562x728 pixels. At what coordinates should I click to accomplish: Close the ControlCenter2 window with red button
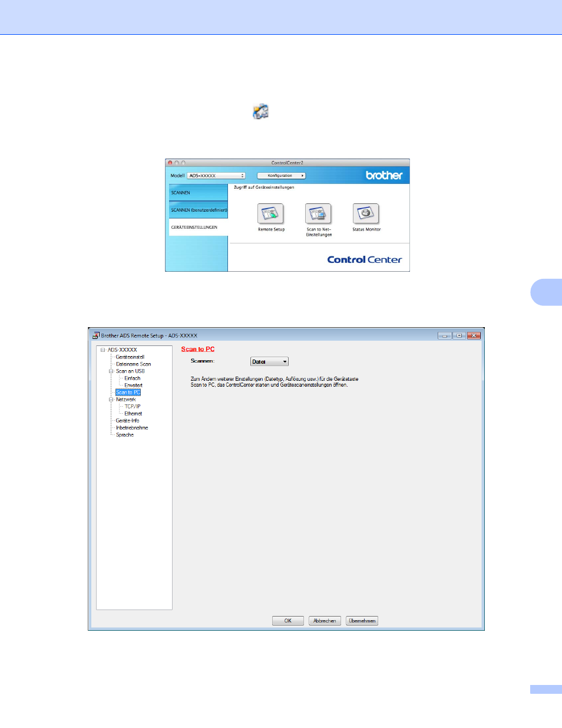170,163
